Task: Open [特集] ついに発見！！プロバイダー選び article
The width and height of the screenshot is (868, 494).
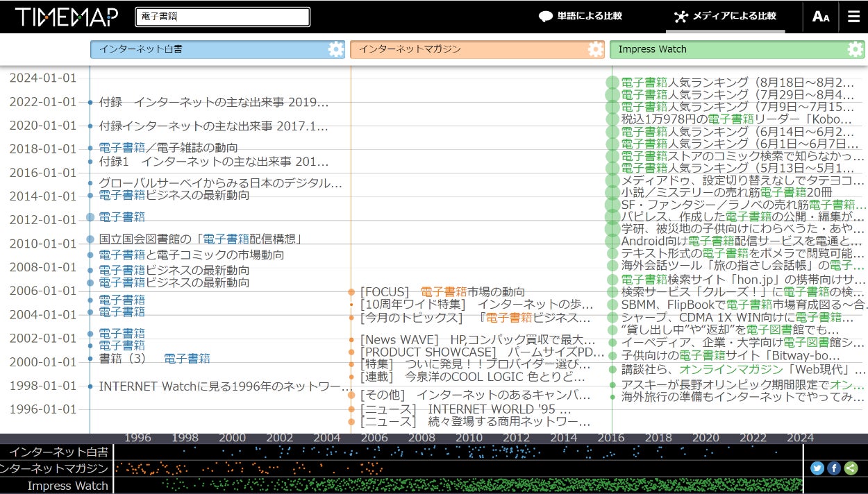Action: 475,364
